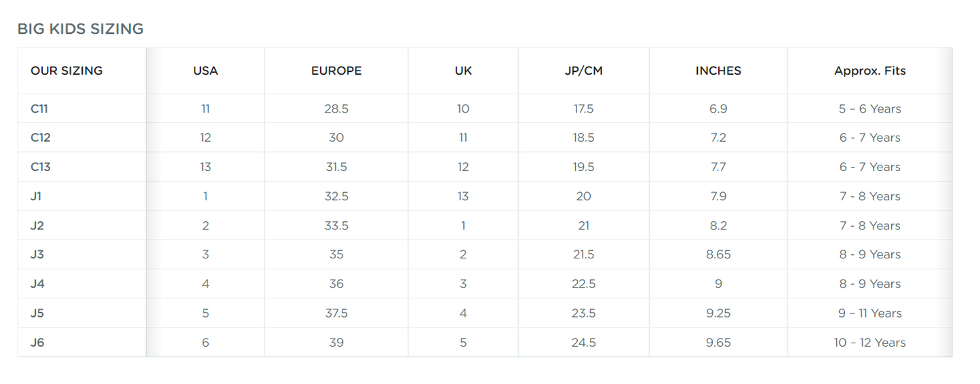Image resolution: width=980 pixels, height=384 pixels.
Task: Select the J6 size row label
Action: point(37,343)
